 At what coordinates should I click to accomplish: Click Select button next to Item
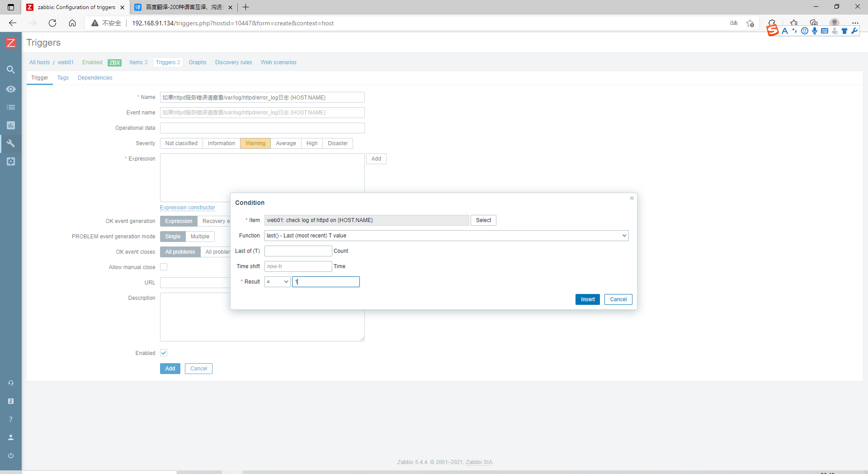tap(483, 220)
